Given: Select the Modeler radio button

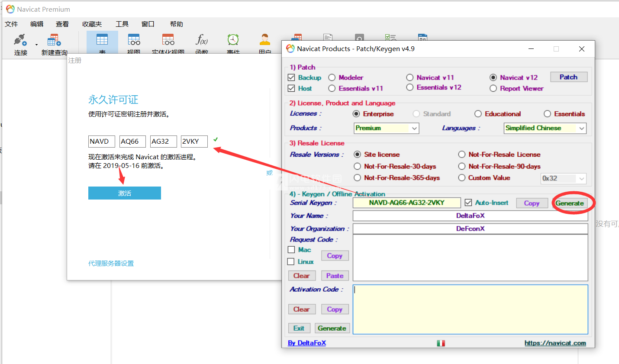Looking at the screenshot, I should point(332,77).
